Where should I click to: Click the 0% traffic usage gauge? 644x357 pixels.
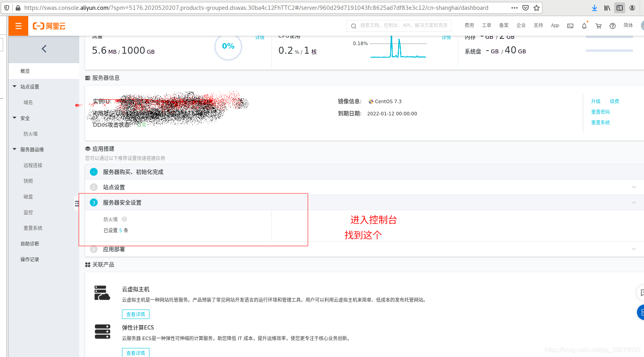(x=228, y=46)
